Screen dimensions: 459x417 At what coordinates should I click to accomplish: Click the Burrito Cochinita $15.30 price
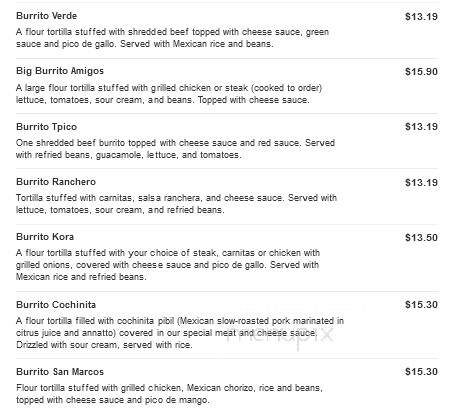[421, 305]
